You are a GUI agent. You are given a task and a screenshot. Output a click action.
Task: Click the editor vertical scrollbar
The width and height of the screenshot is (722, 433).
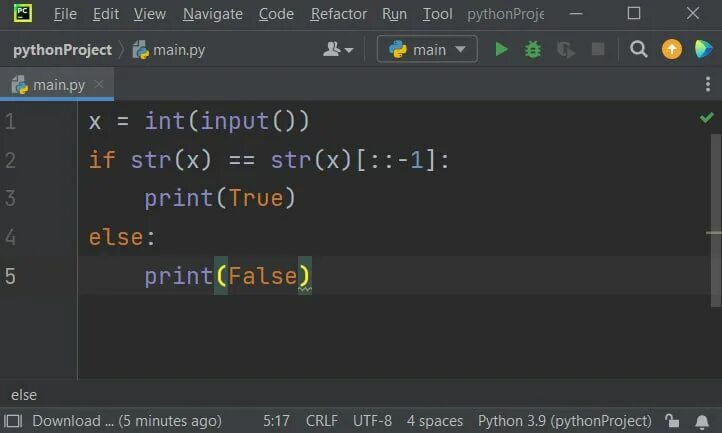pyautogui.click(x=716, y=220)
